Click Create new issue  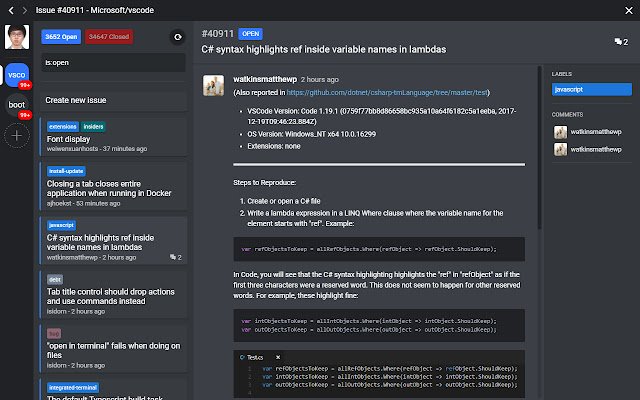click(113, 100)
